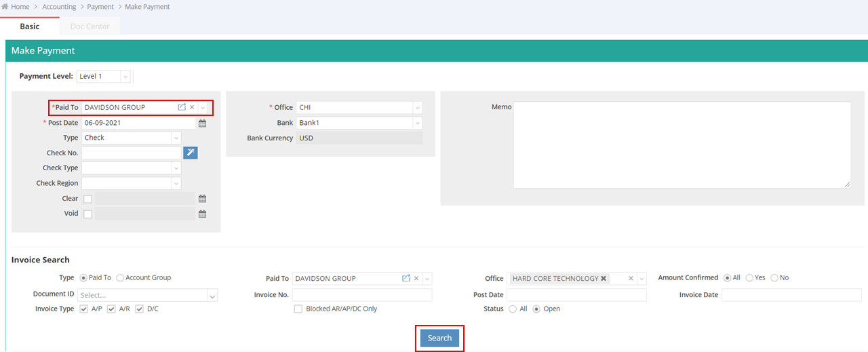Viewport: 868px width, 352px height.
Task: Open the Check Type dropdown
Action: point(176,168)
